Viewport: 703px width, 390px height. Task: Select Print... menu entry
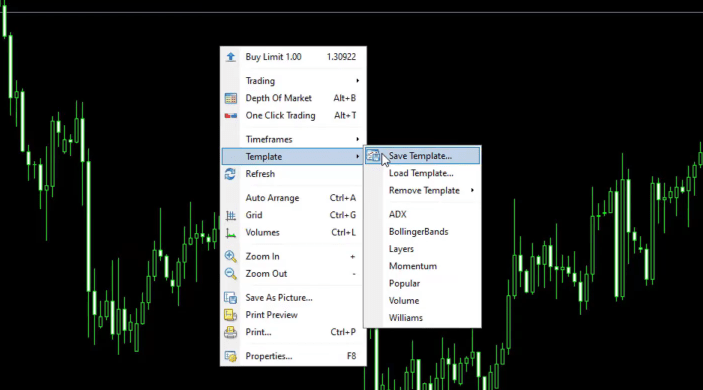pos(293,332)
